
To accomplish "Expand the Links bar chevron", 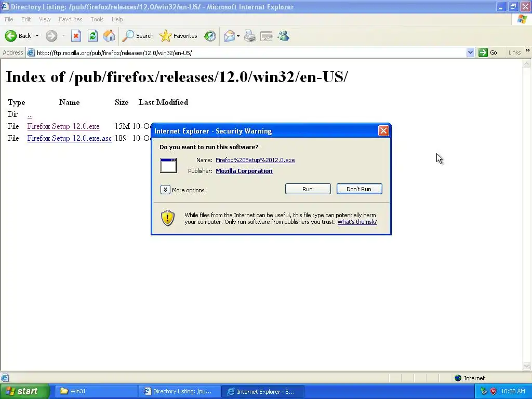I will pos(528,50).
